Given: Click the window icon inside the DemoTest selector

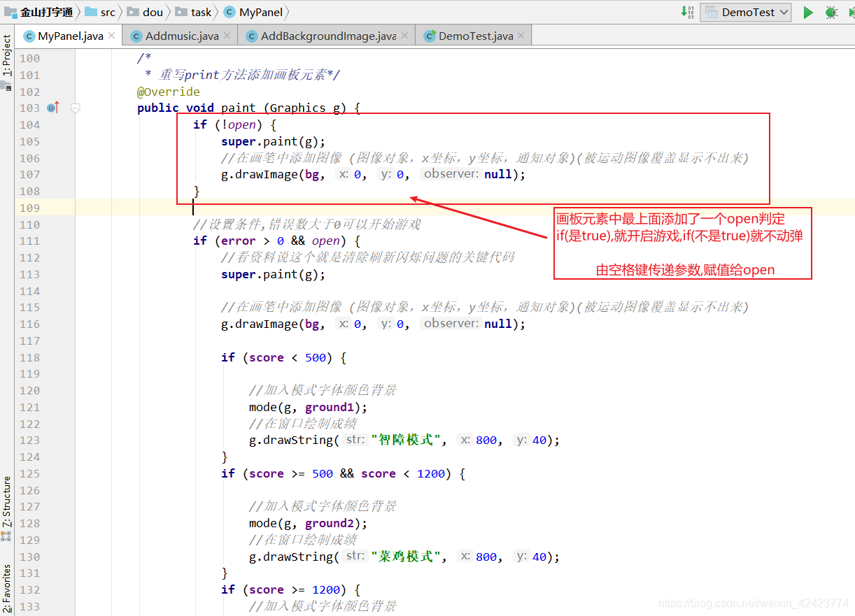Looking at the screenshot, I should (x=712, y=12).
